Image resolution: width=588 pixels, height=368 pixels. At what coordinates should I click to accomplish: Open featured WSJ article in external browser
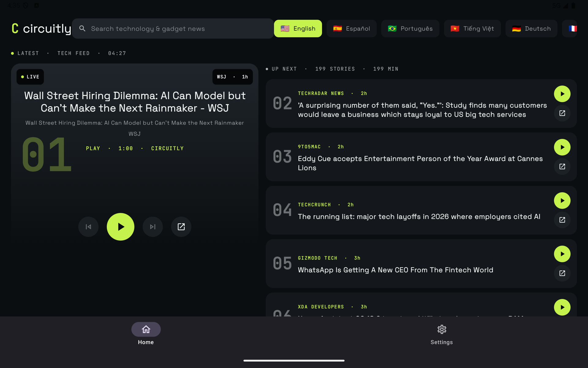(181, 227)
